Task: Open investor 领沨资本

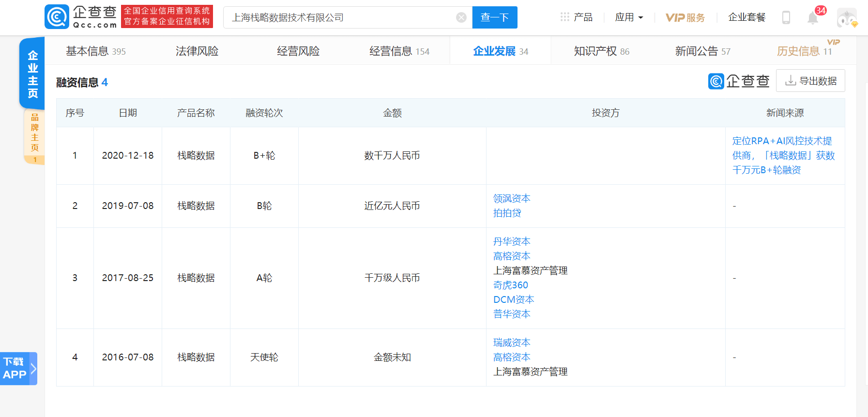Action: [512, 198]
